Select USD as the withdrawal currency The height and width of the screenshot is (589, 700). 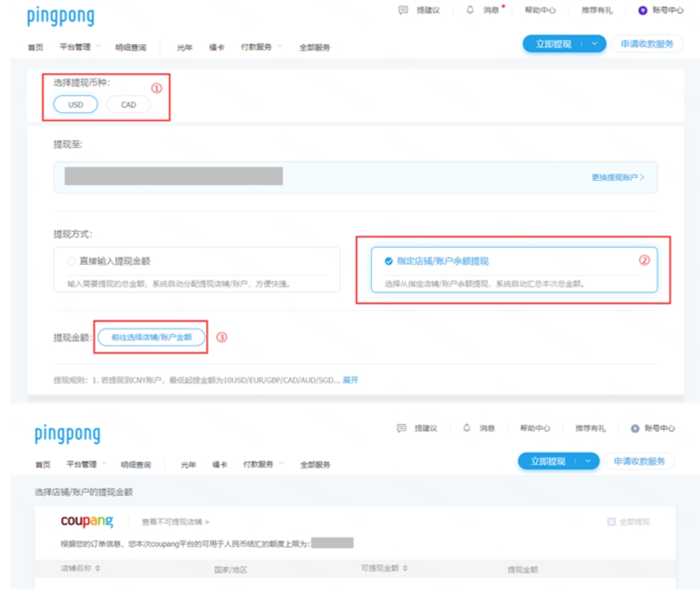pyautogui.click(x=76, y=104)
